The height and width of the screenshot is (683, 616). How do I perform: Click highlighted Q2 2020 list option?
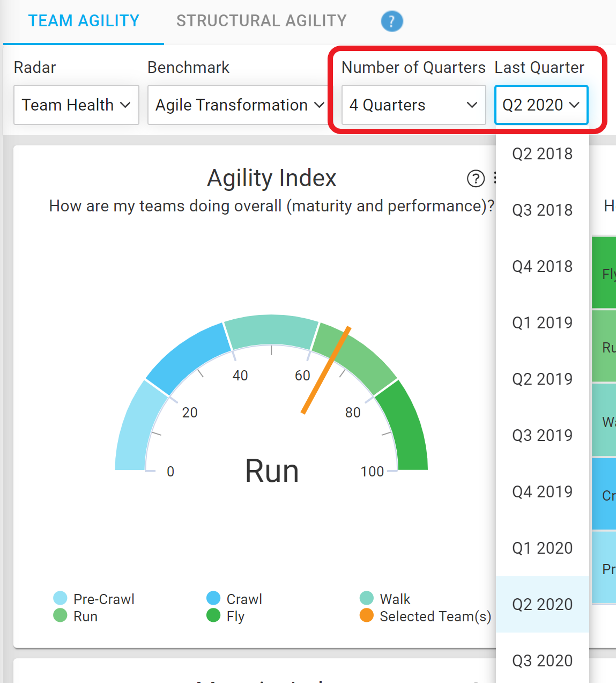pos(543,605)
